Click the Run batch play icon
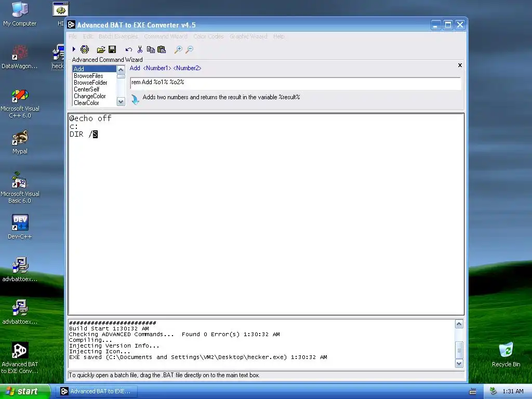Screen dimensions: 532x399 74,49
